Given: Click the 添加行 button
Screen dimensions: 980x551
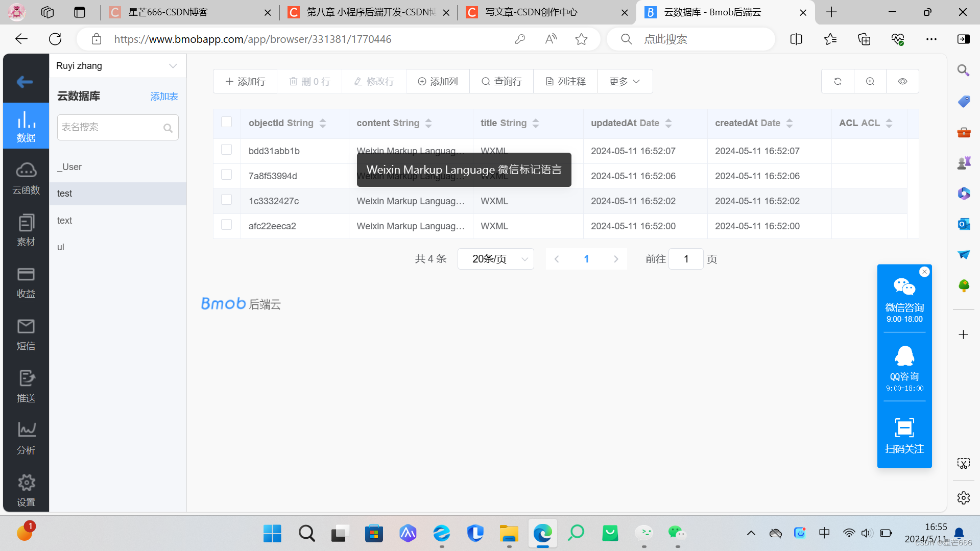Looking at the screenshot, I should click(x=245, y=81).
